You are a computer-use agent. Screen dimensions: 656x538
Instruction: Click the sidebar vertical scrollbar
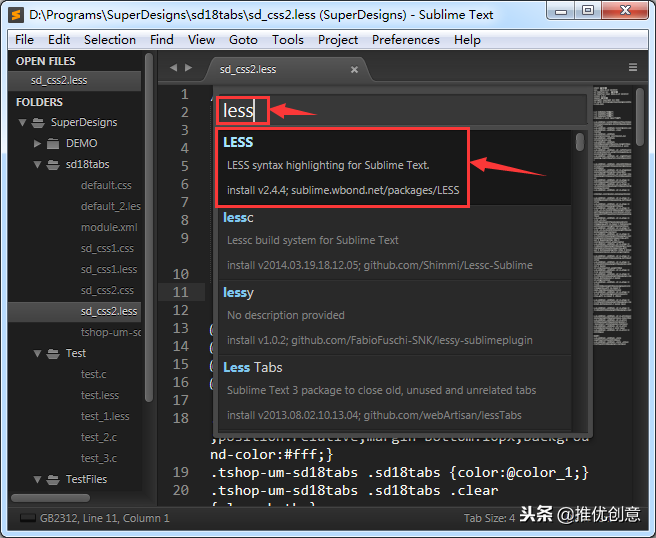149,226
